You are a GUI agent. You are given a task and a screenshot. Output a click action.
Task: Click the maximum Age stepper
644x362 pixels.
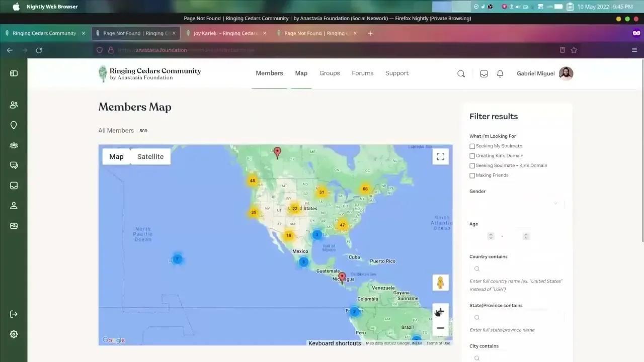coord(526,236)
